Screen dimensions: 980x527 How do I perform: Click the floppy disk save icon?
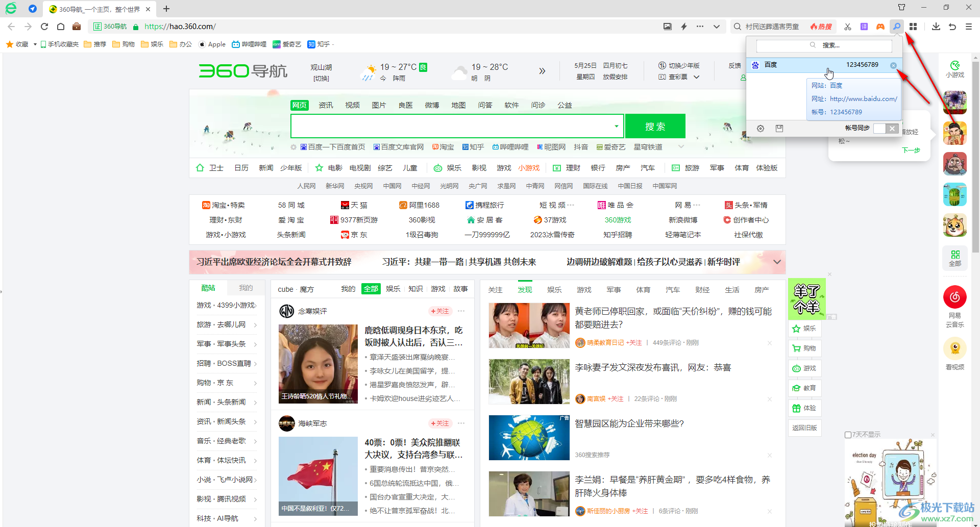click(x=779, y=129)
